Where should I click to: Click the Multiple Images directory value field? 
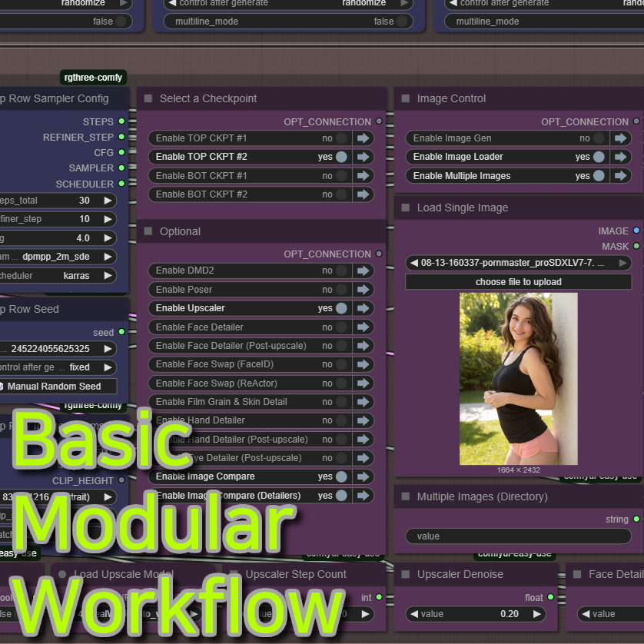click(x=518, y=536)
